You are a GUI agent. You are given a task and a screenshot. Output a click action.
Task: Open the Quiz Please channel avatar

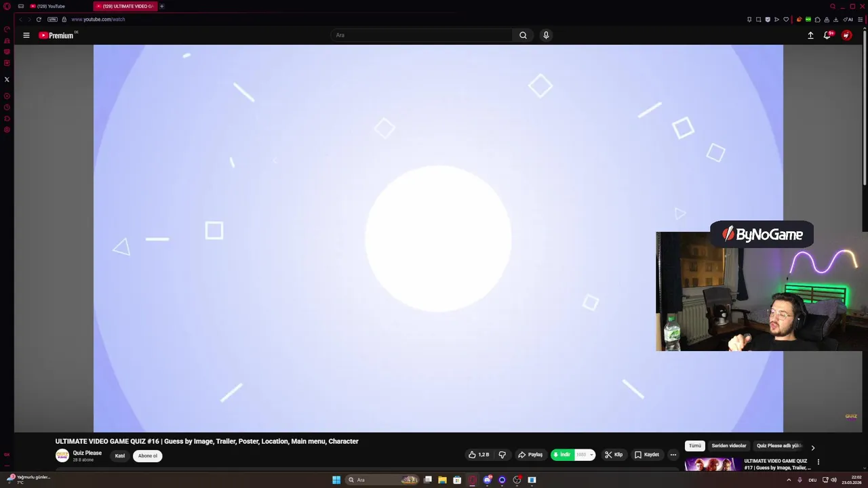point(62,455)
